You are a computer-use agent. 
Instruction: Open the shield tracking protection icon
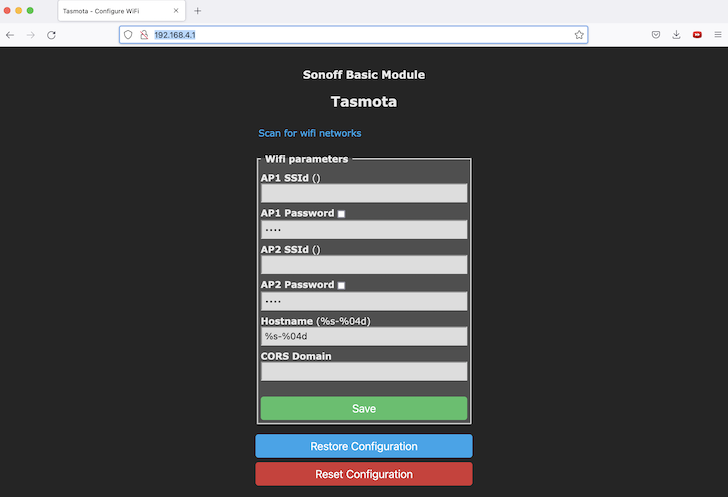point(128,35)
